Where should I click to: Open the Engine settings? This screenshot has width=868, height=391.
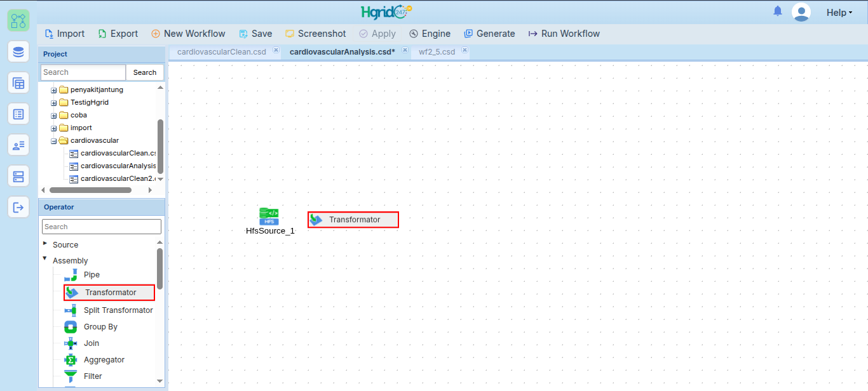(x=430, y=34)
